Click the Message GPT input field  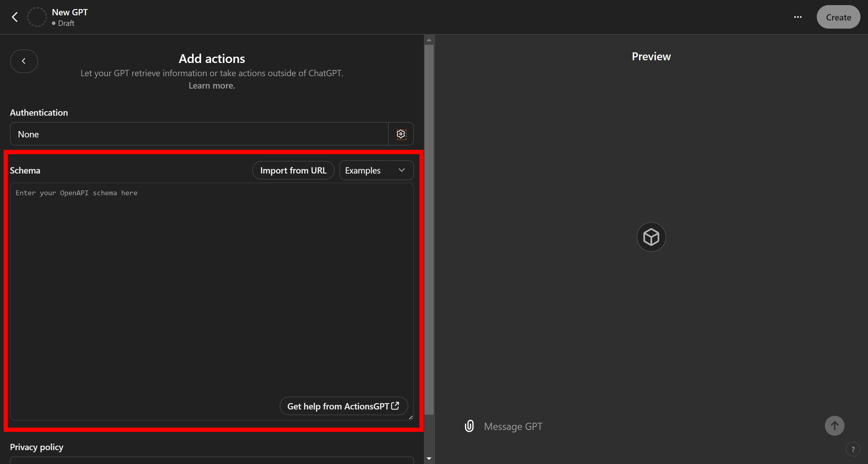click(x=651, y=427)
